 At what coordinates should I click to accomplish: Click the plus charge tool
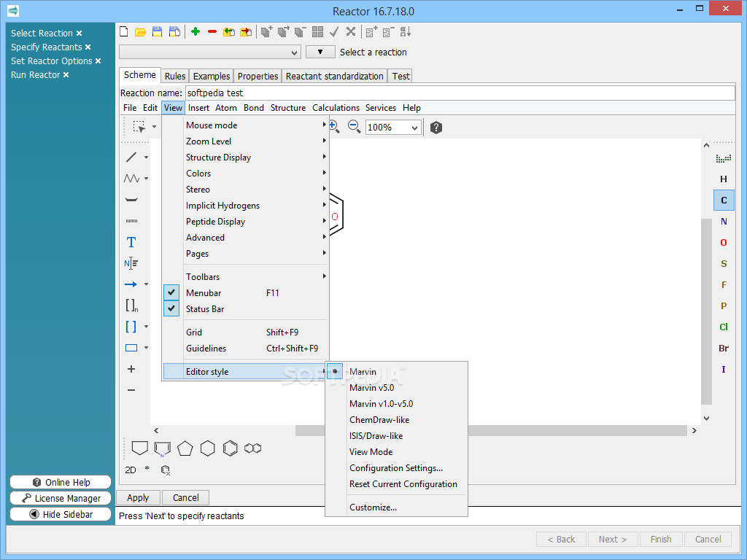pos(131,369)
